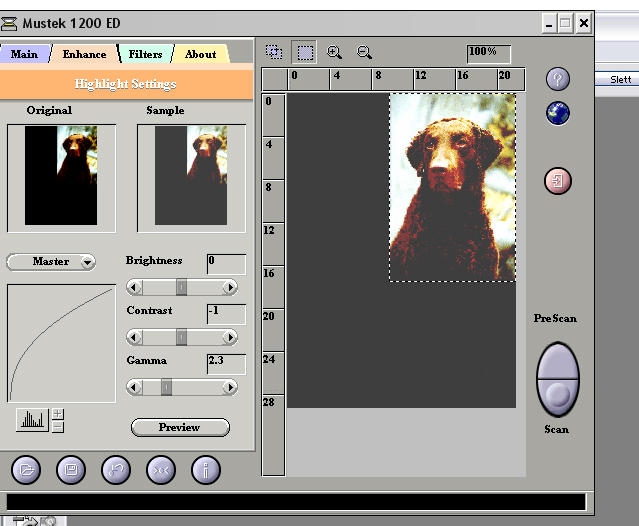Screen dimensions: 639x526
Task: Click the Brightness value field
Action: tap(226, 264)
